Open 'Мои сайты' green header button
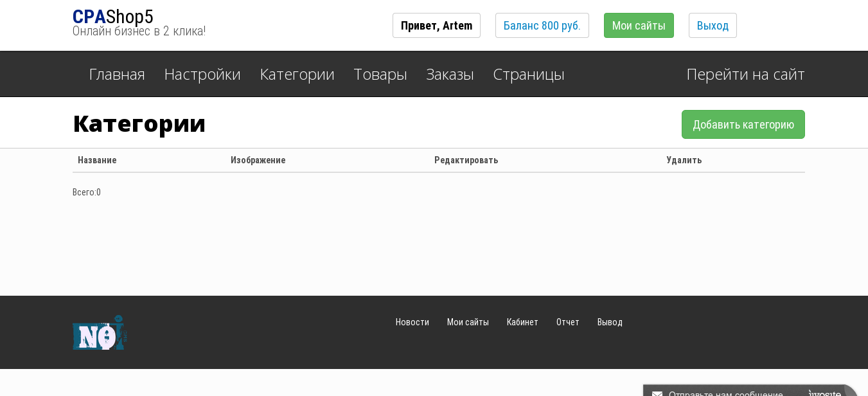868x396 pixels. pos(639,26)
